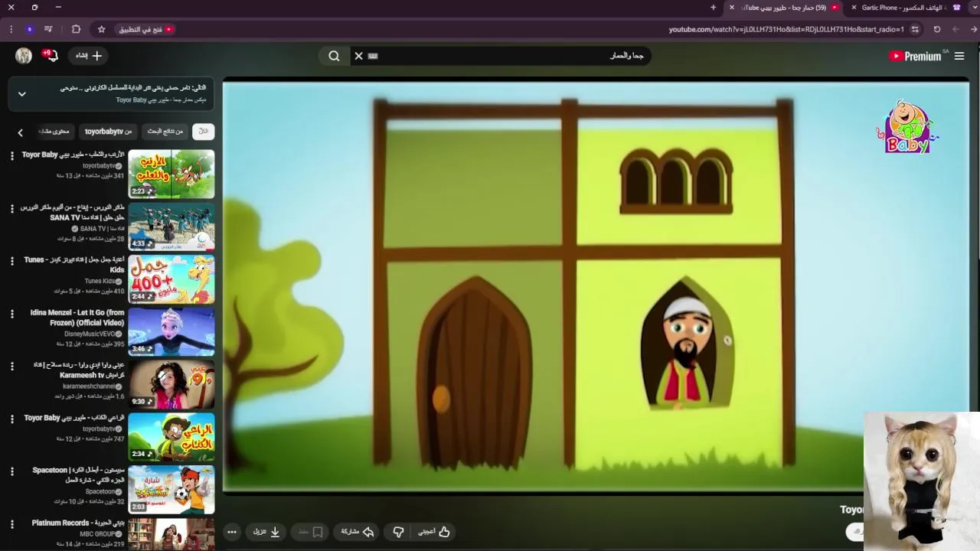Click 'Idina Menzel - Let It Go' title
Image resolution: width=980 pixels, height=551 pixels.
point(77,318)
